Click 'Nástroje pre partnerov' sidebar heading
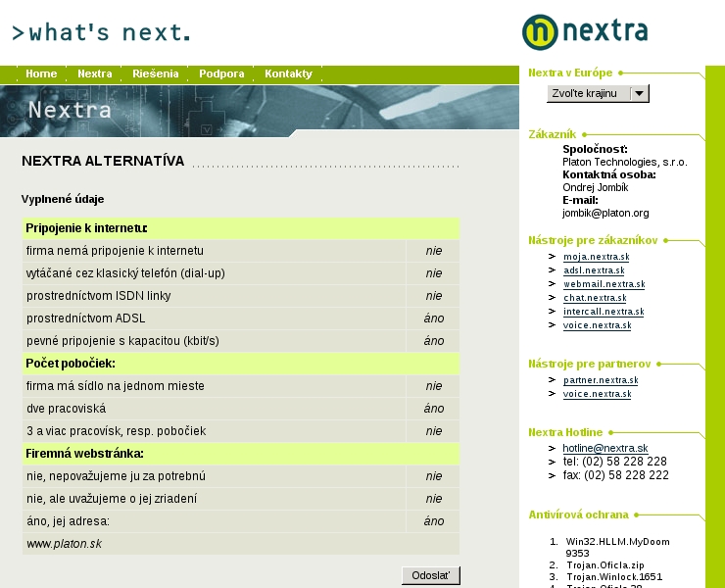 click(590, 365)
